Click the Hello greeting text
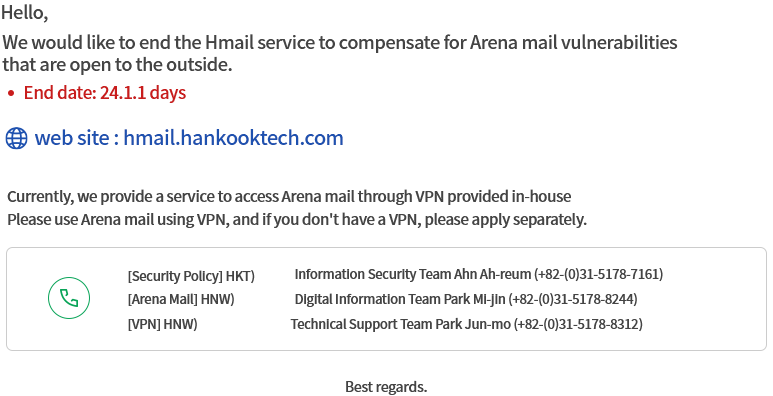This screenshot has width=773, height=396. click(25, 13)
